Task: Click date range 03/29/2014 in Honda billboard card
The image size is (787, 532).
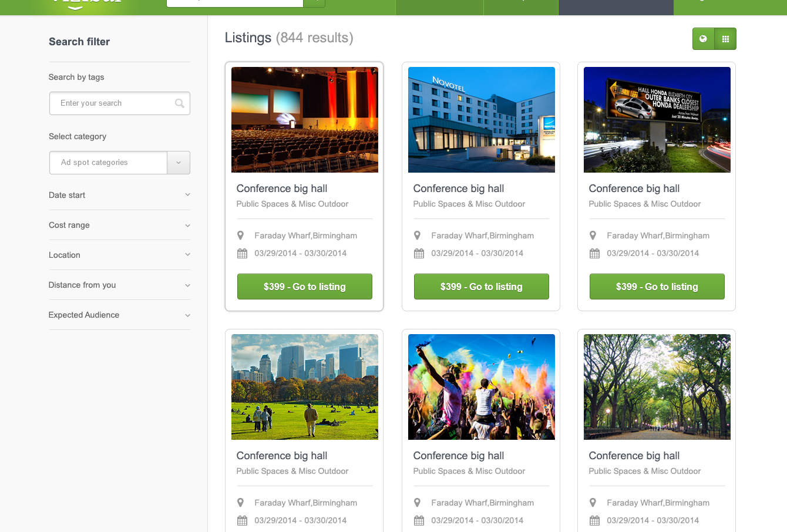Action: (653, 253)
